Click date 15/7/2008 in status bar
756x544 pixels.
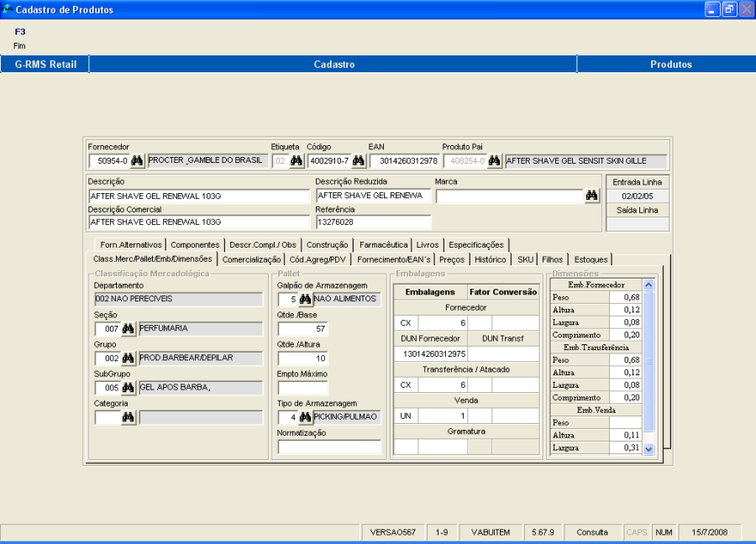coord(709,532)
